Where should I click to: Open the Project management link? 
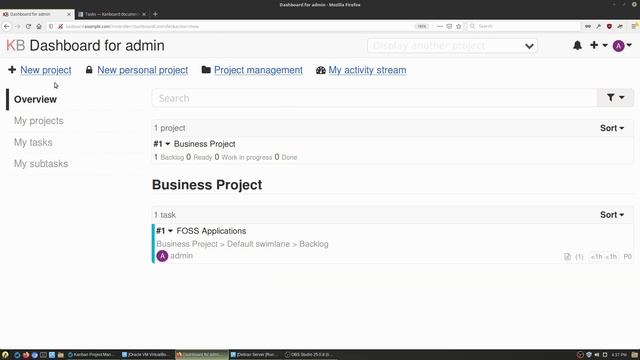pos(258,70)
